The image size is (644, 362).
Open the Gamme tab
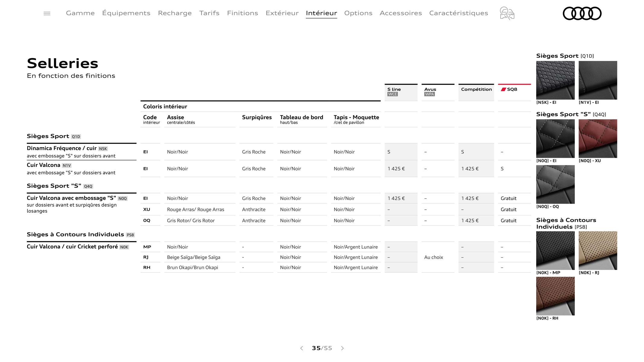(80, 13)
